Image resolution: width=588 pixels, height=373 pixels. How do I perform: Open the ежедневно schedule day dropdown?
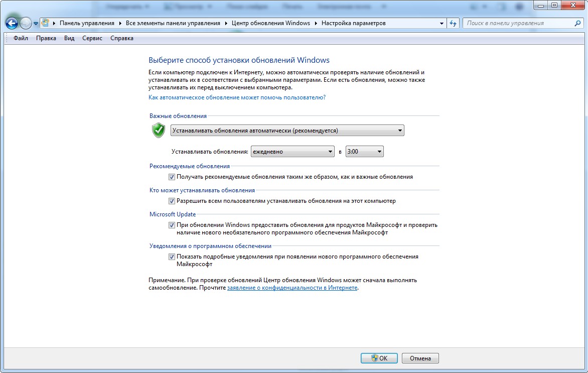(x=292, y=152)
